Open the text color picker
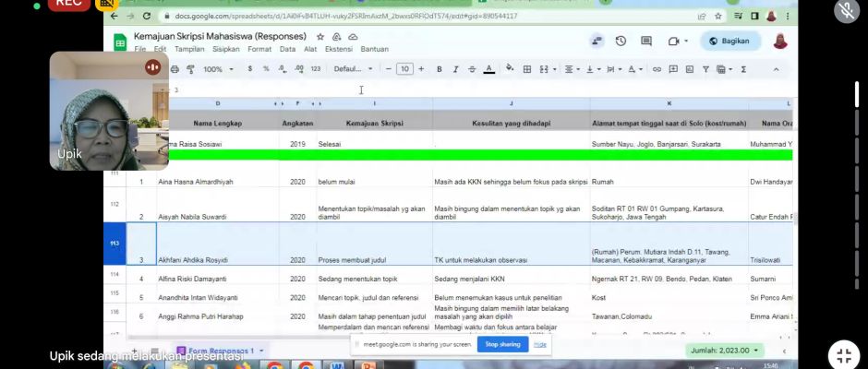868x369 pixels. (488, 69)
